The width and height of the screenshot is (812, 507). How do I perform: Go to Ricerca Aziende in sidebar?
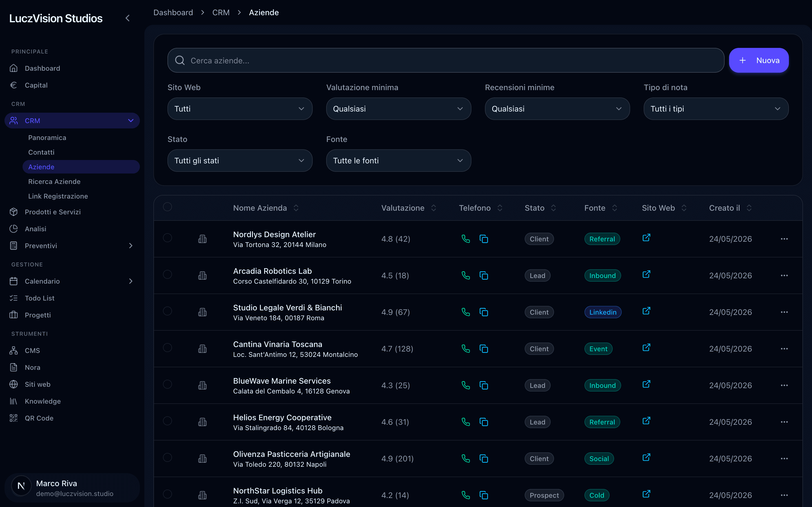tap(54, 181)
